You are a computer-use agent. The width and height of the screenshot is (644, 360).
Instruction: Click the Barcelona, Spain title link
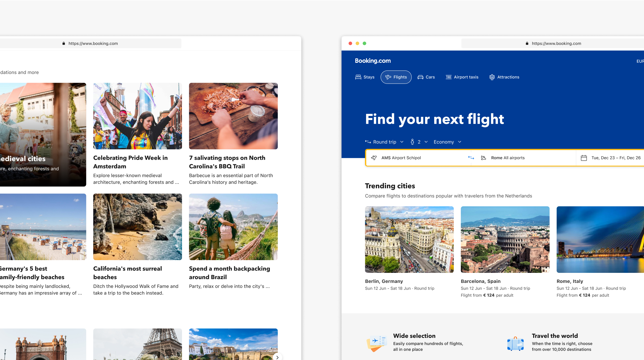(x=481, y=281)
